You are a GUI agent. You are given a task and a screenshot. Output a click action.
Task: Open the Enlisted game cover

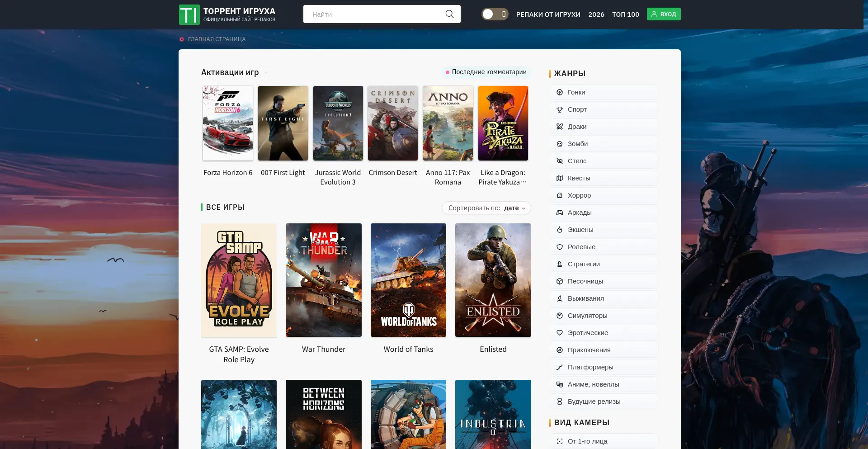(x=493, y=280)
